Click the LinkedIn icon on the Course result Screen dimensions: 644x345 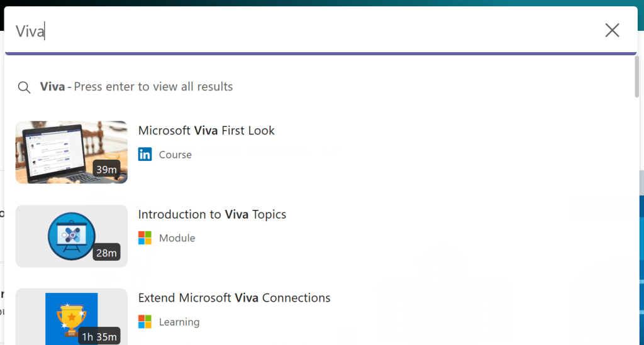point(145,154)
